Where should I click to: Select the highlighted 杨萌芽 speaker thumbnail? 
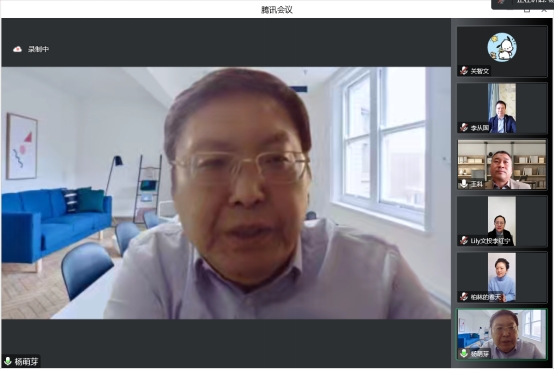(x=502, y=334)
